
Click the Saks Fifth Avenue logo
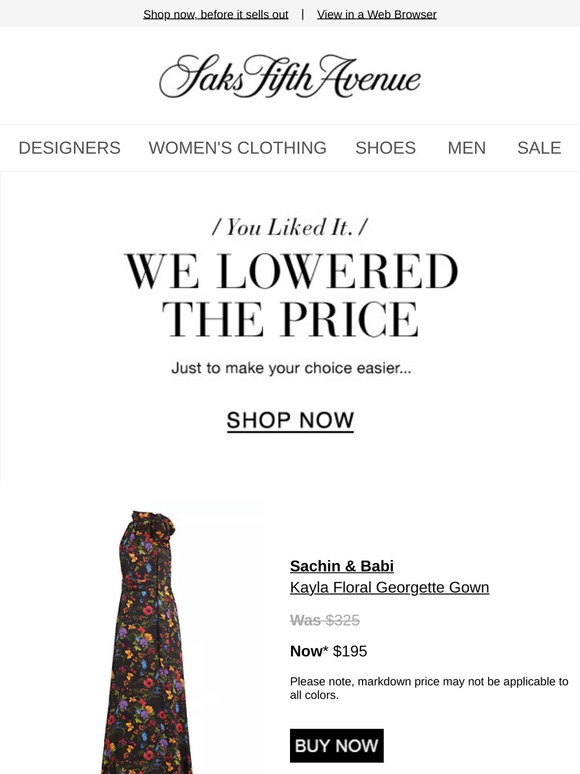(x=290, y=76)
